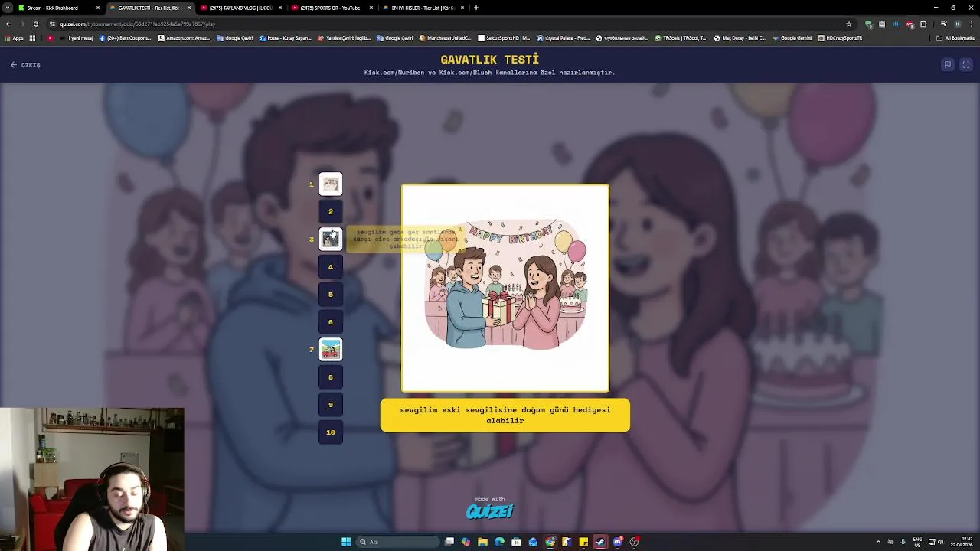Open Discord from the taskbar
980x551 pixels.
coord(617,542)
